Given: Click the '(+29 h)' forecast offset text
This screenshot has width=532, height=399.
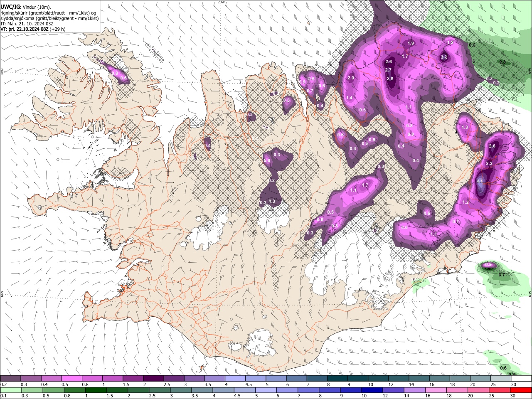Looking at the screenshot, I should click(58, 29).
